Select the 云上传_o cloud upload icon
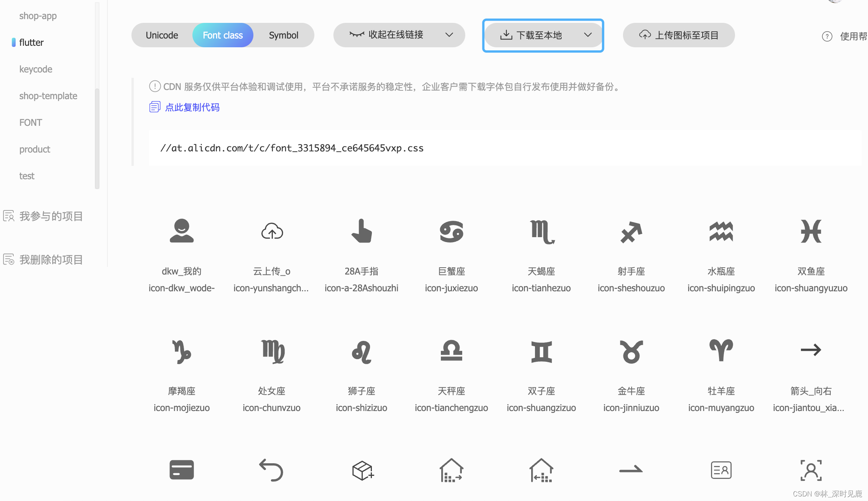The image size is (868, 501). pyautogui.click(x=272, y=231)
